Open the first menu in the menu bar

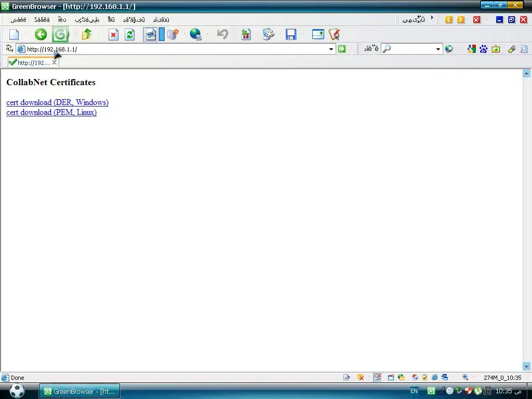pyautogui.click(x=18, y=20)
